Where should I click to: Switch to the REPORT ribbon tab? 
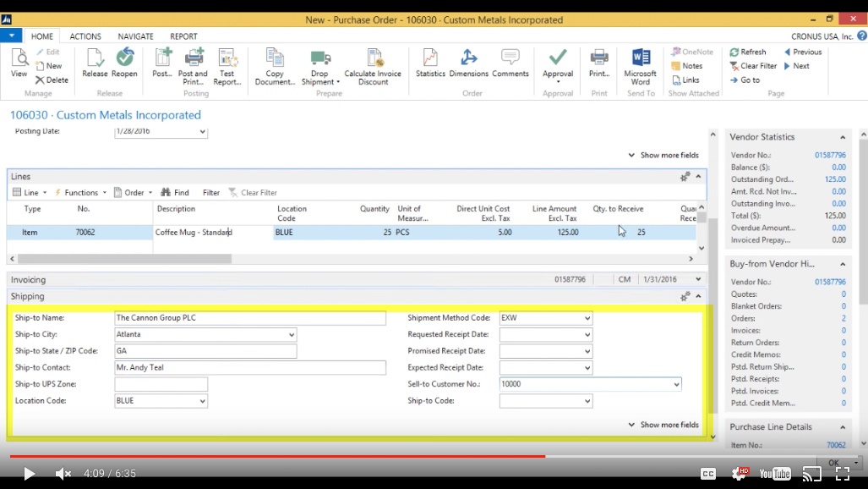coord(183,36)
